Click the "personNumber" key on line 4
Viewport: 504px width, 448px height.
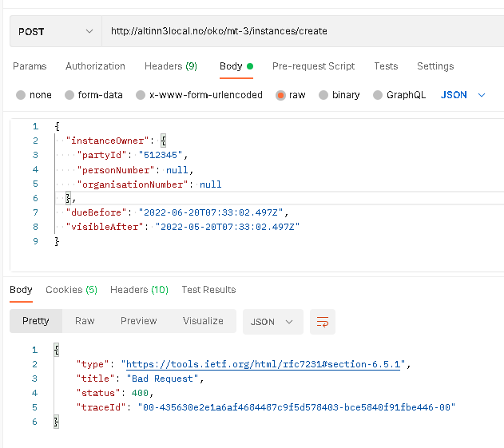(x=116, y=170)
